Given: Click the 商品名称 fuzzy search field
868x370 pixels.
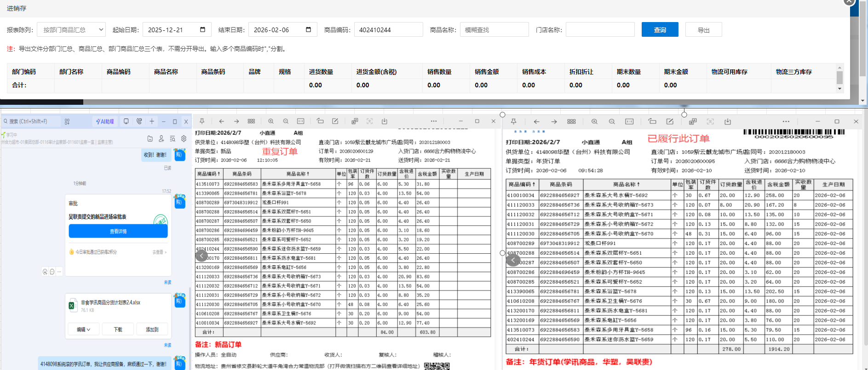Looking at the screenshot, I should pos(494,30).
